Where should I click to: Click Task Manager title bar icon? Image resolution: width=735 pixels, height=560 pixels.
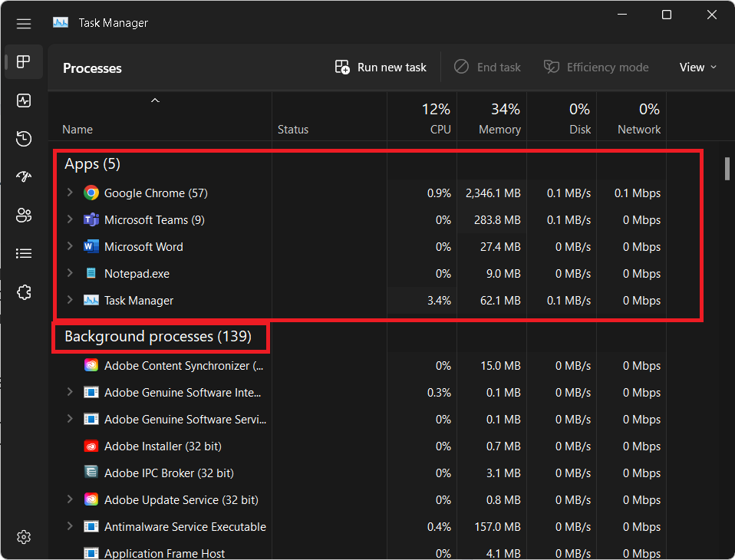tap(61, 22)
